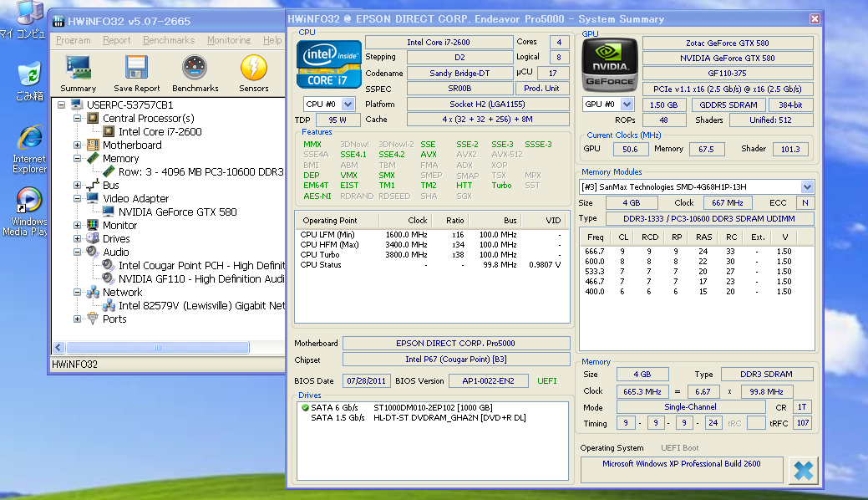
Task: Select Video Adapter in the tree
Action: click(x=135, y=198)
